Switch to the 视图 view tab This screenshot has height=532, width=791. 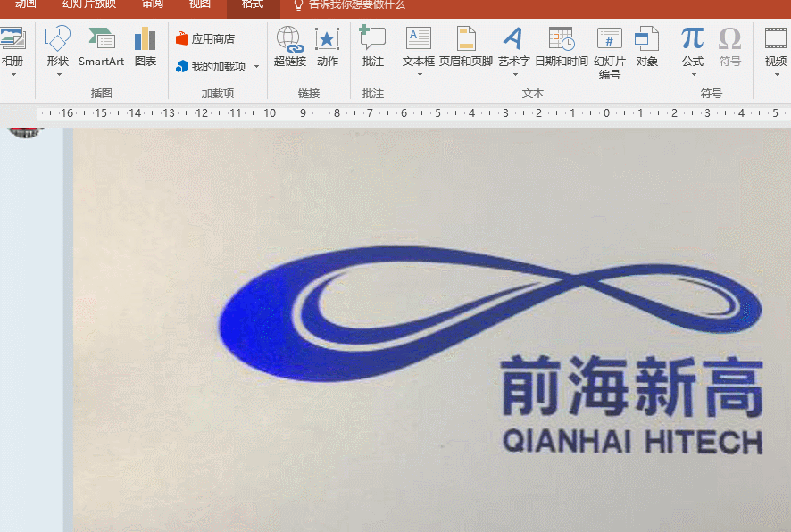[x=199, y=5]
